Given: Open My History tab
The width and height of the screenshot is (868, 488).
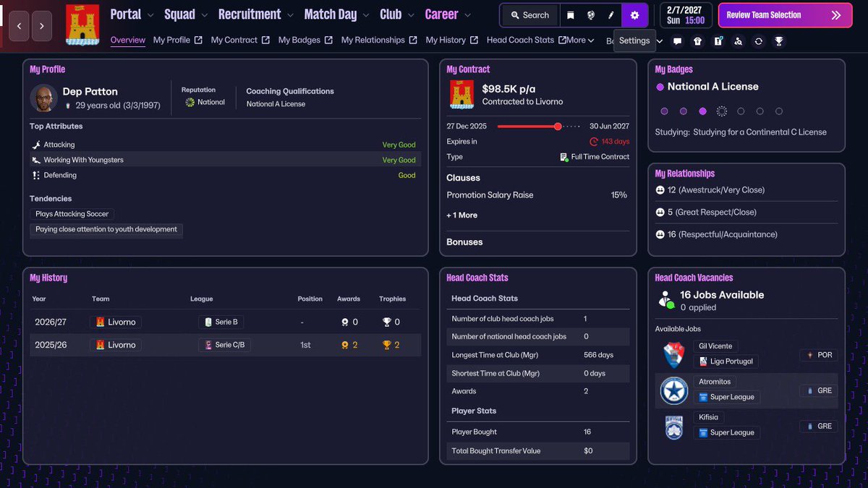Looking at the screenshot, I should tap(452, 40).
